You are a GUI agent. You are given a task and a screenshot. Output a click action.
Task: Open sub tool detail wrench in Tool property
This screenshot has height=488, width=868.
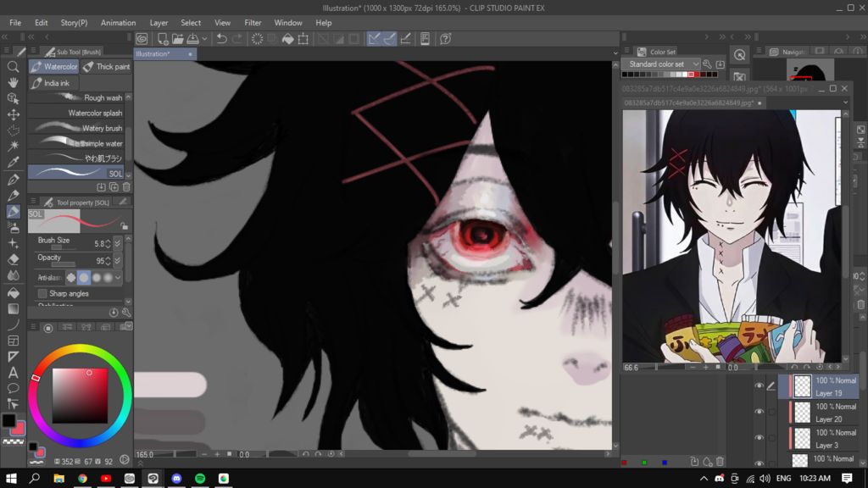click(x=126, y=313)
